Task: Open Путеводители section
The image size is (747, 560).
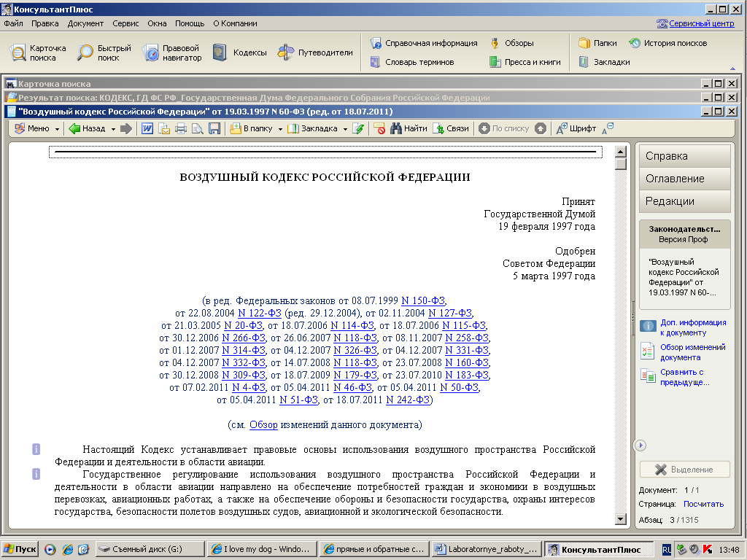Action: point(315,52)
